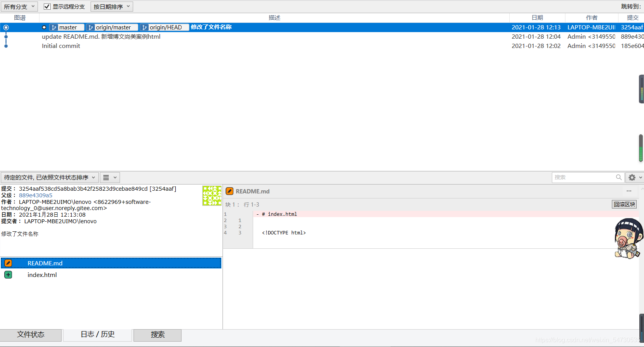Select the update README.md commit row

click(x=322, y=37)
